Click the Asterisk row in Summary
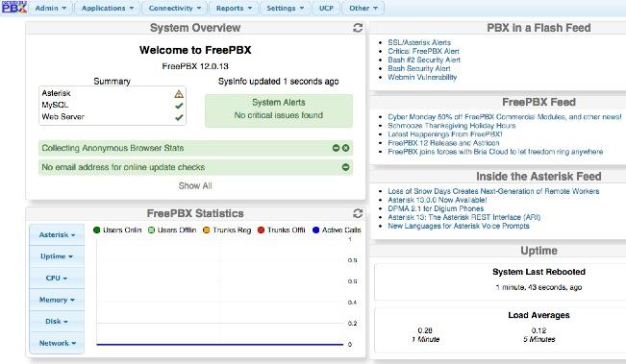Image resolution: width=626 pixels, height=364 pixels. tap(113, 94)
